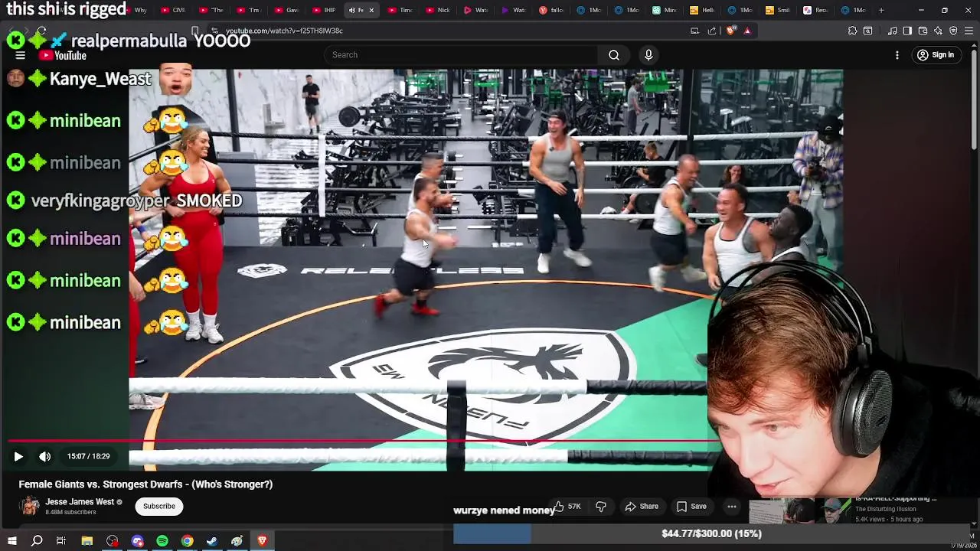Open Brave browser from the taskbar
Screen dimensions: 980x551
point(262,541)
